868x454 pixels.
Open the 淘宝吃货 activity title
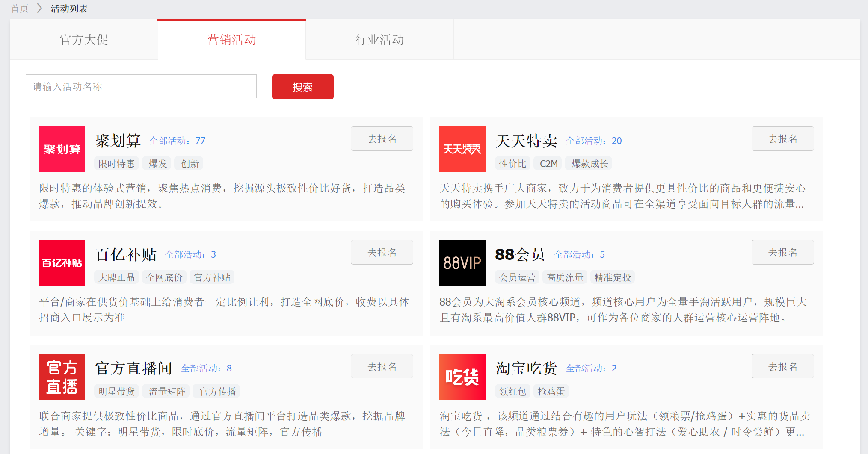click(526, 368)
